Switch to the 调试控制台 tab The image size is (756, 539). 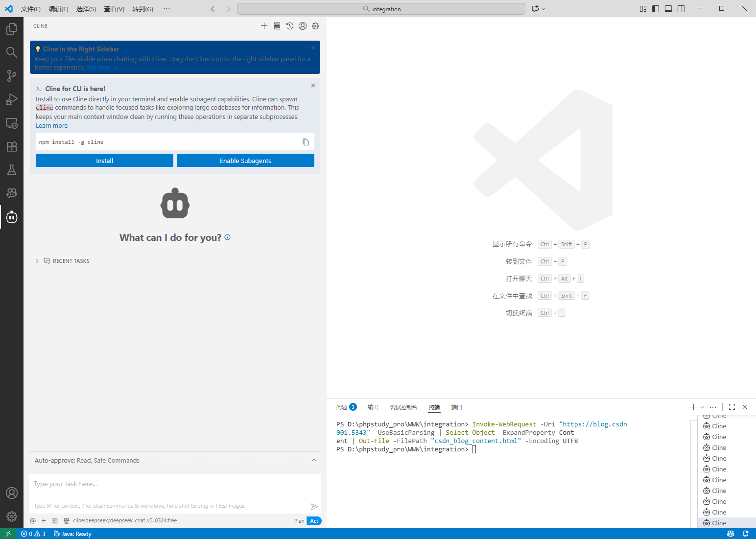[x=403, y=407]
